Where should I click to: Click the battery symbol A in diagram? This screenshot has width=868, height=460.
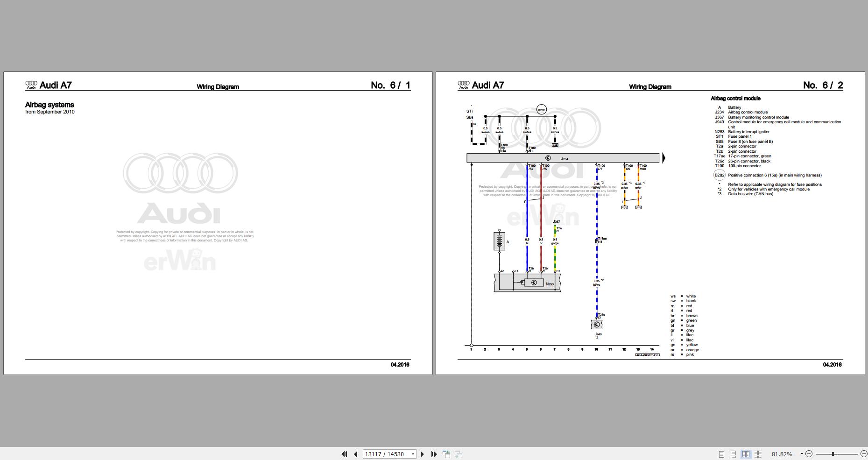click(x=499, y=241)
